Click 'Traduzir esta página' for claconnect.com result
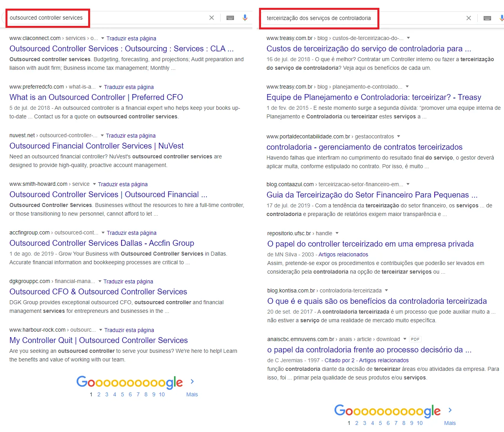504x432 pixels. 131,38
